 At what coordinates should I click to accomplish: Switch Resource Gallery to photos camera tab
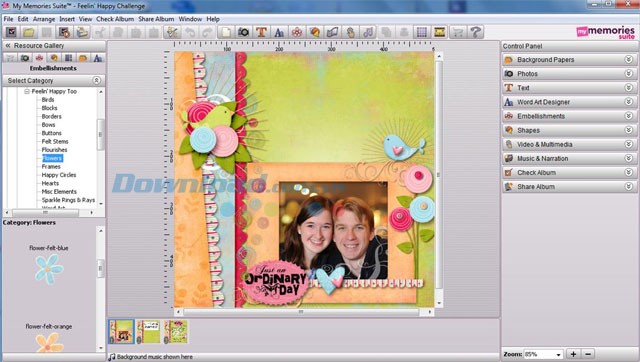coord(25,58)
